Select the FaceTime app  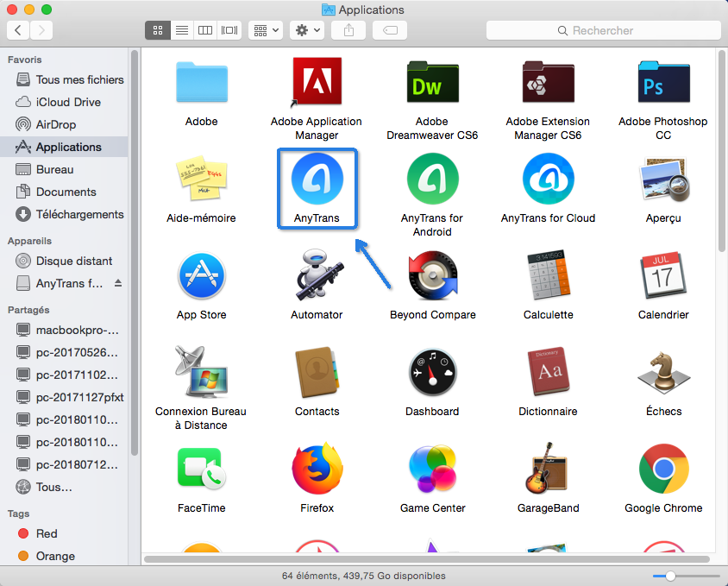(202, 469)
